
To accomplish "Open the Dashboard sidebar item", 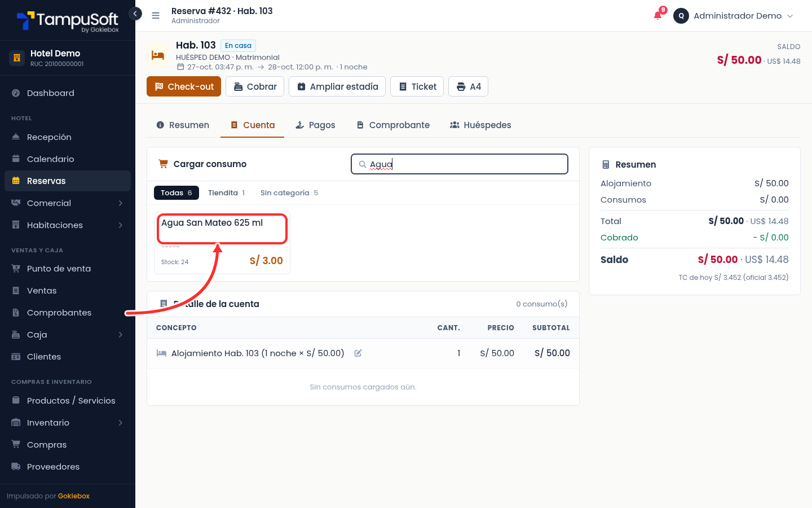I will click(x=68, y=93).
